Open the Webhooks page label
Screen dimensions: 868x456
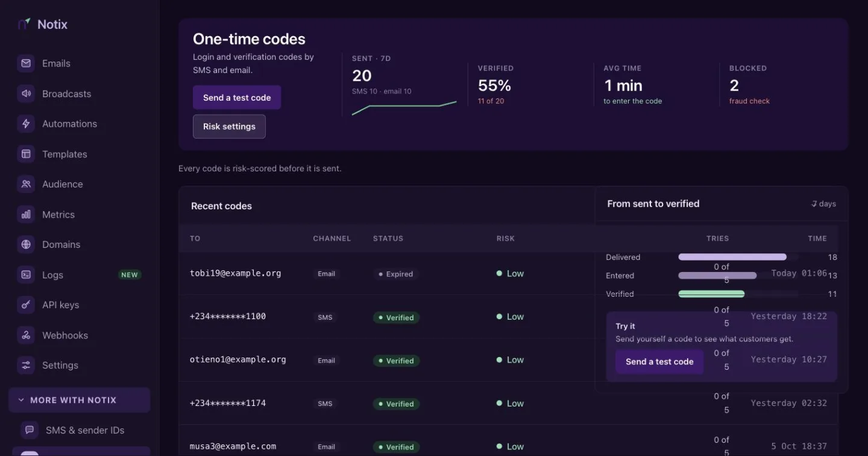coord(65,335)
